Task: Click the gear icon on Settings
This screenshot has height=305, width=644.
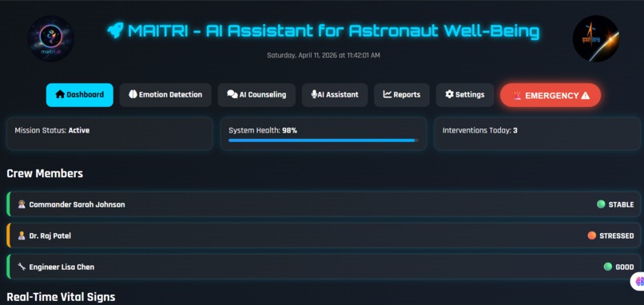Action: click(x=449, y=94)
